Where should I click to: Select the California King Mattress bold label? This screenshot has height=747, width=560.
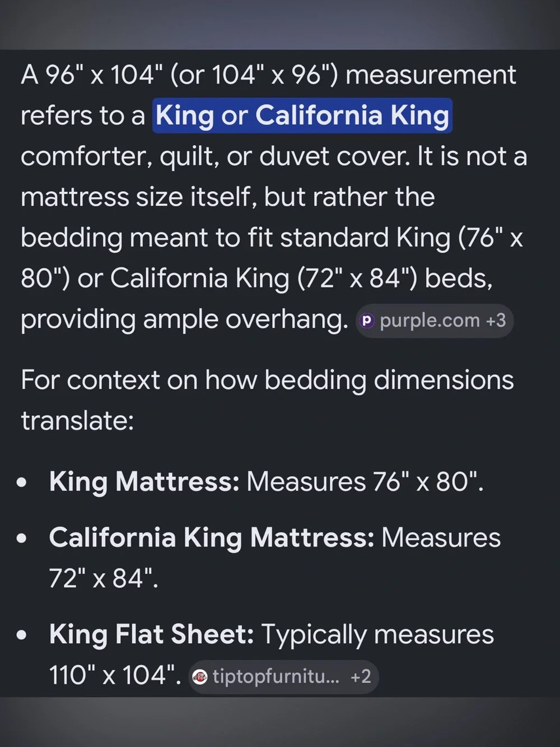point(212,537)
